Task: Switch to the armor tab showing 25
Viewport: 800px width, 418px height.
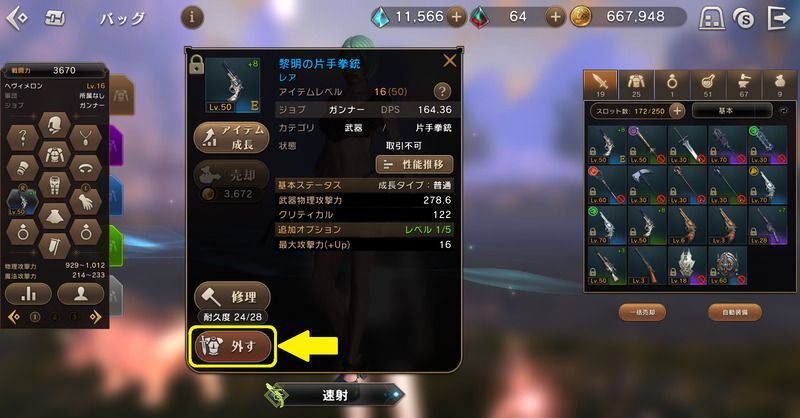Action: (636, 84)
